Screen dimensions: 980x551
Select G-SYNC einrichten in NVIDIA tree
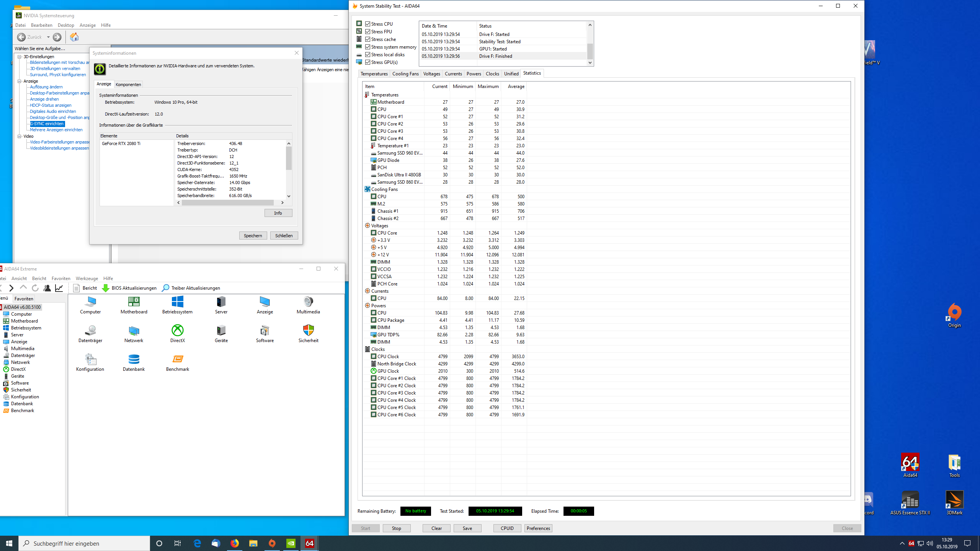(47, 124)
